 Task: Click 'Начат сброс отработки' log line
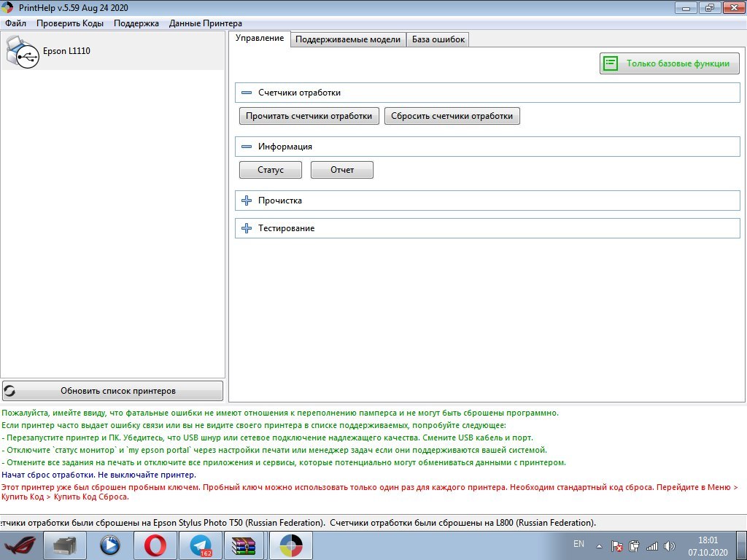tap(98, 475)
